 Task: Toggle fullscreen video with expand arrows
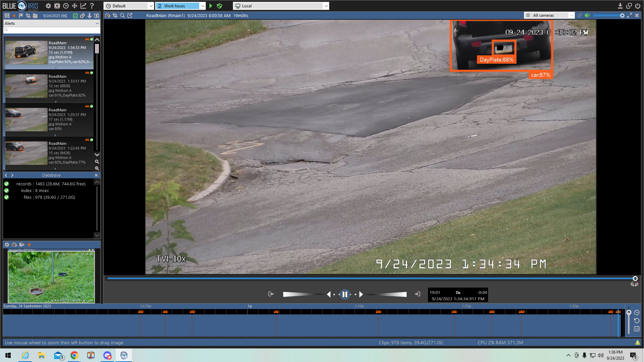[x=630, y=15]
